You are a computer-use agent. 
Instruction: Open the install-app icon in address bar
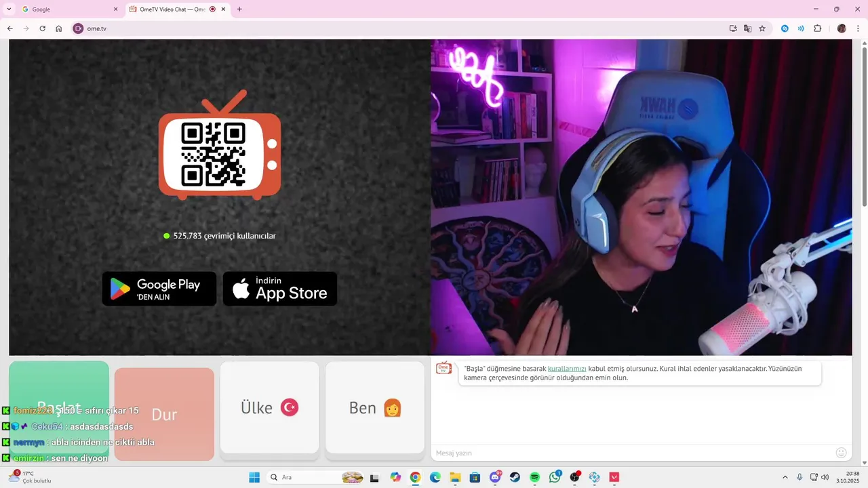tap(733, 28)
